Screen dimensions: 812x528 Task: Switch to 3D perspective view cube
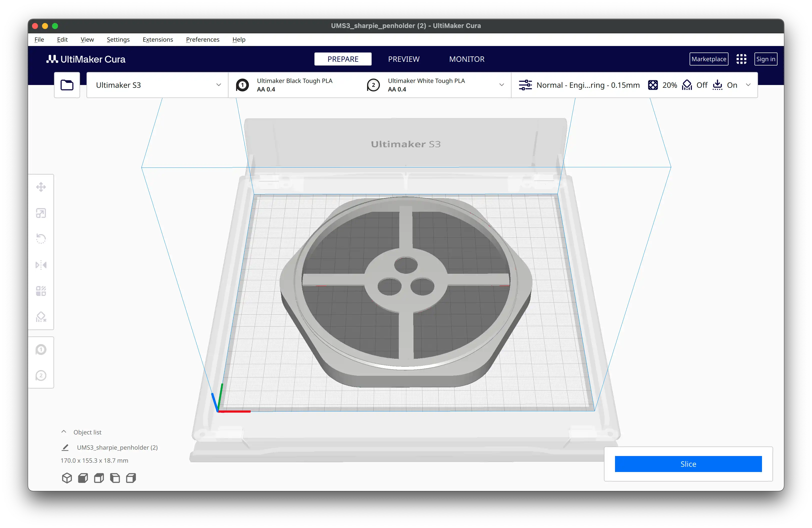pyautogui.click(x=67, y=478)
